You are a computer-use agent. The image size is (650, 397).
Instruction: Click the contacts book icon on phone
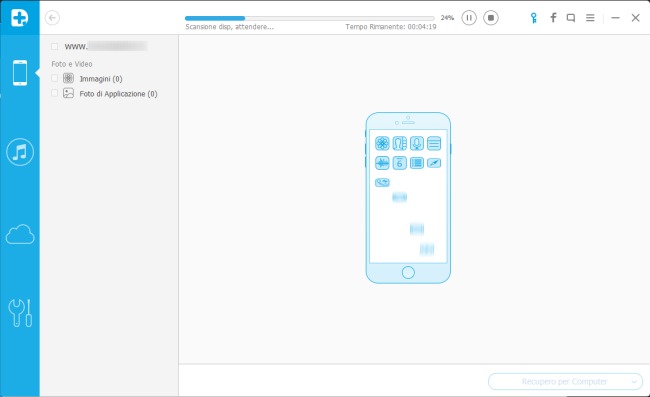(x=400, y=143)
